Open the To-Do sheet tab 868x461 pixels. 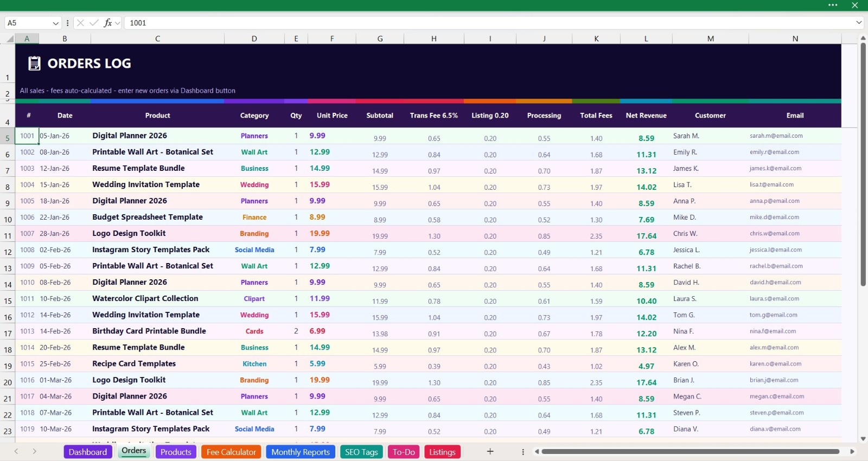[404, 452]
